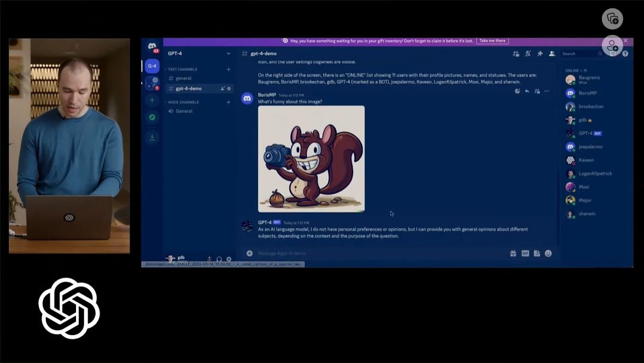Click the Discord home logo icon

152,46
